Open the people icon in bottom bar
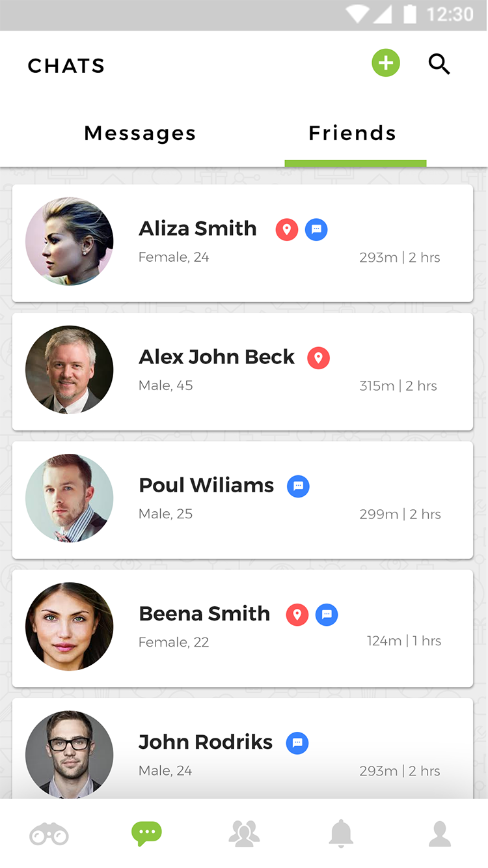Image resolution: width=488 pixels, height=868 pixels. (244, 833)
